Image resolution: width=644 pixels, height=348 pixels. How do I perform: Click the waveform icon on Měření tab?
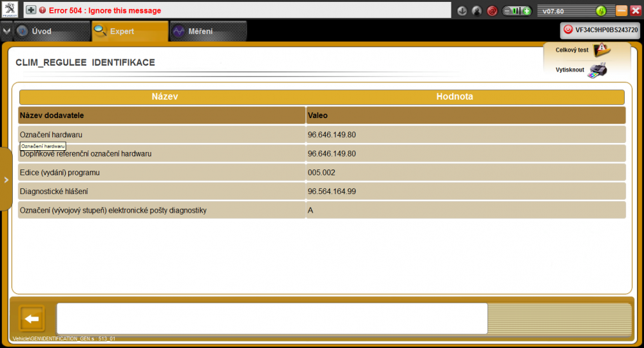tap(178, 31)
